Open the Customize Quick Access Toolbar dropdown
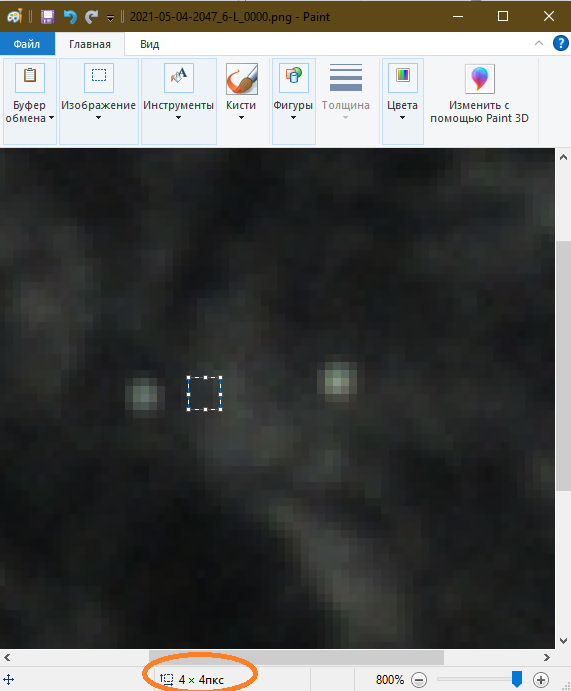Image resolution: width=571 pixels, height=691 pixels. pos(111,18)
